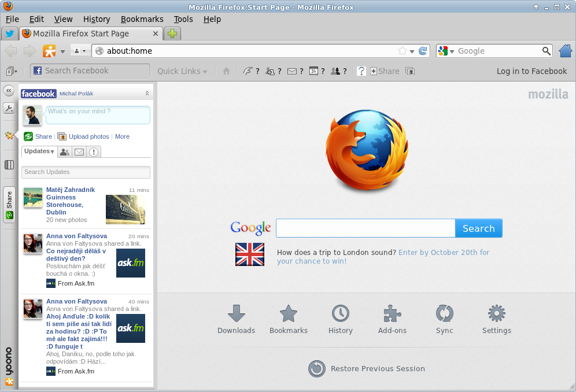Click the Yoono star widget icon in sidebar rail
Viewport: 576px width, 392px height.
(9, 135)
